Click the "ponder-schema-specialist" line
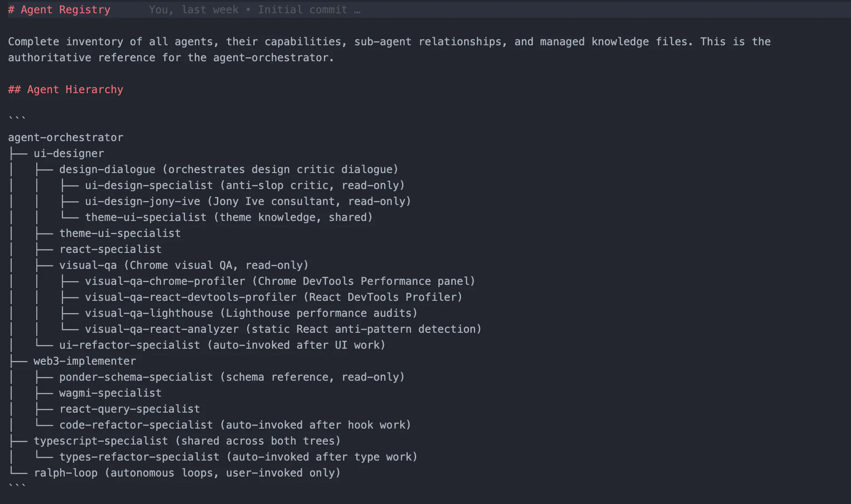Viewport: 851px width, 504px height. (x=136, y=377)
